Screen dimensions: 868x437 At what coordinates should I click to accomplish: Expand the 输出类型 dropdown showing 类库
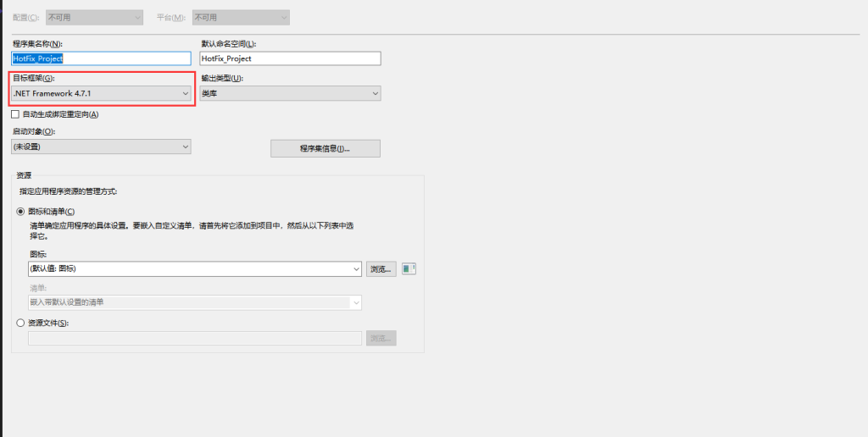(x=290, y=93)
